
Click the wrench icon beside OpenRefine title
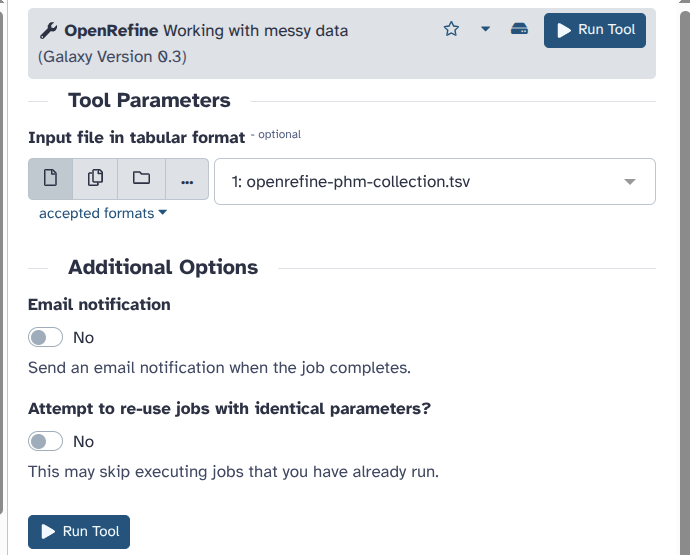pos(48,30)
